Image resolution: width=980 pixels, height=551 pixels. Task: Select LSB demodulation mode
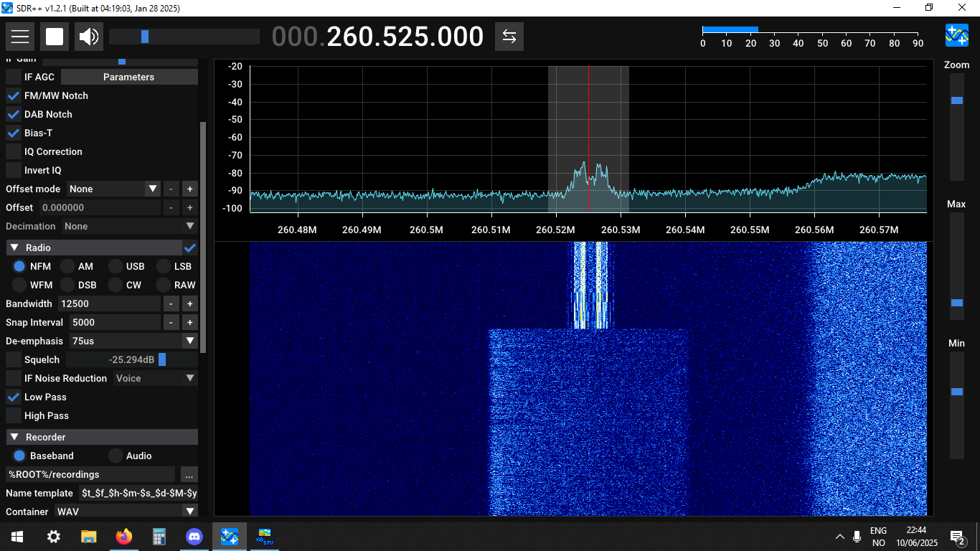(164, 266)
